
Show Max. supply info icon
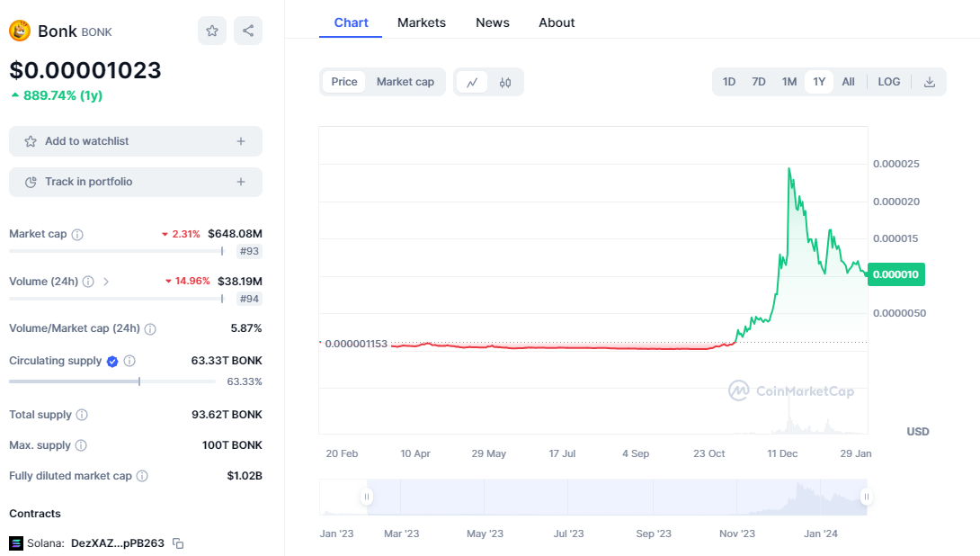click(81, 445)
